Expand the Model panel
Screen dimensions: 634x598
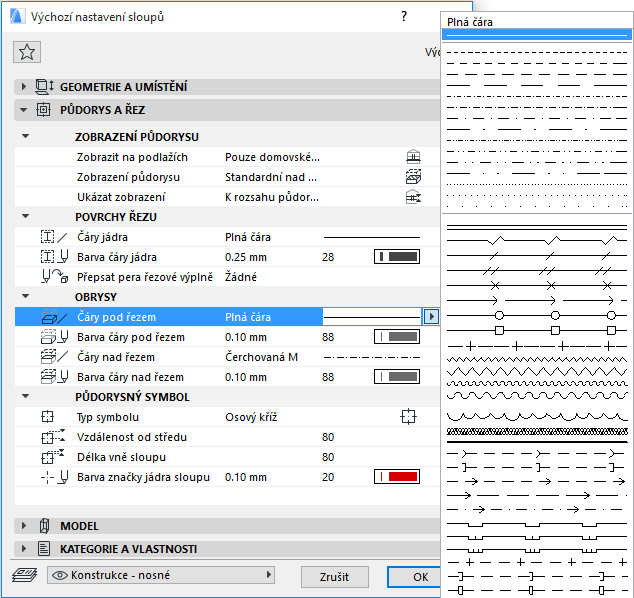(23, 526)
